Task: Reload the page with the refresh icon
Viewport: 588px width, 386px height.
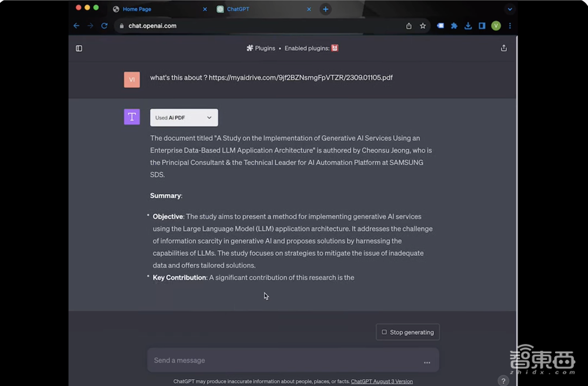Action: click(x=105, y=26)
